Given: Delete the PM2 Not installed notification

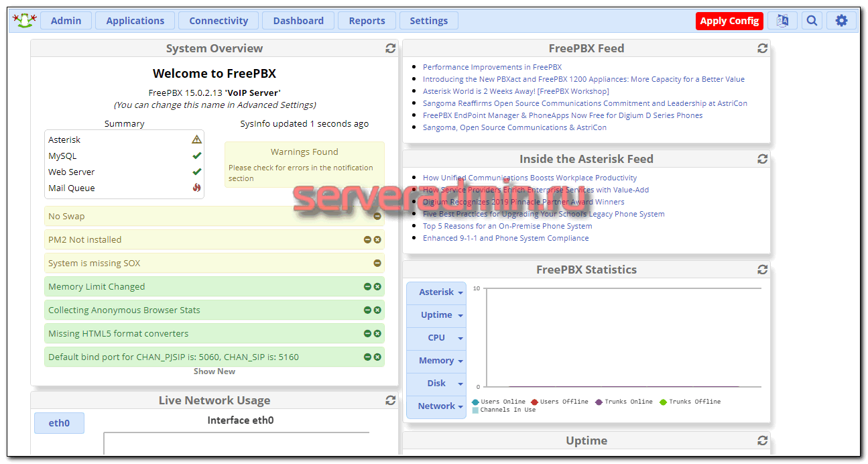Looking at the screenshot, I should 377,239.
